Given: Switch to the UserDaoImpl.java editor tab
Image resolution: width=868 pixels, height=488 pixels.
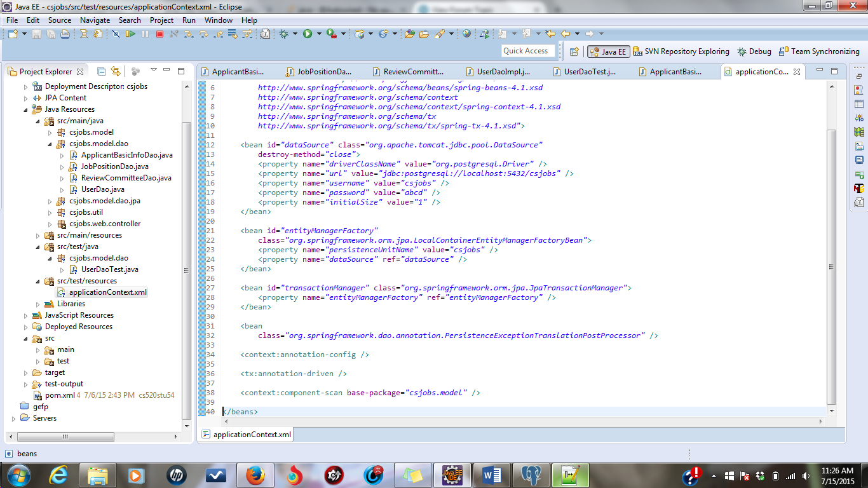Looking at the screenshot, I should (x=498, y=72).
